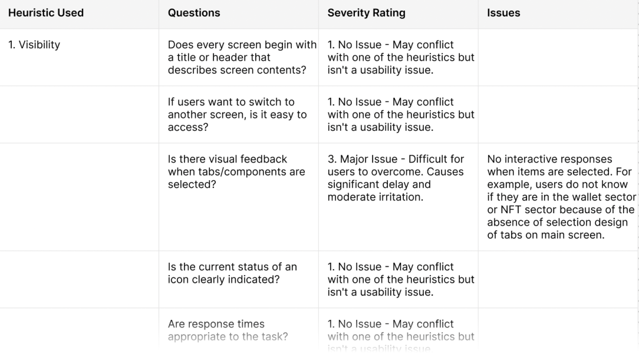Click the "3. Major Issue" severity cell
This screenshot has width=639, height=364.
tap(396, 178)
